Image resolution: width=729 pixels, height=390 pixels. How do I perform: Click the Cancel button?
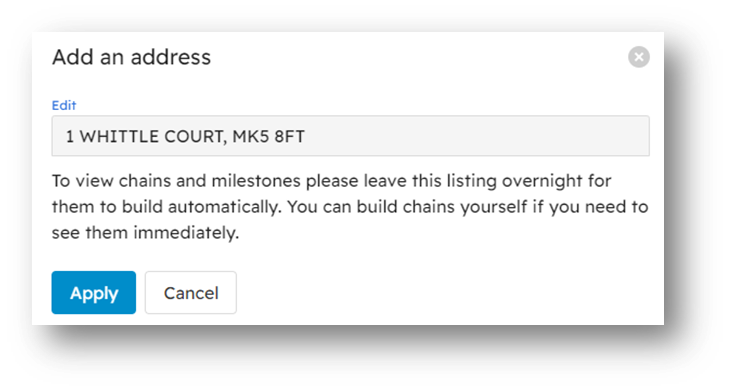(191, 292)
